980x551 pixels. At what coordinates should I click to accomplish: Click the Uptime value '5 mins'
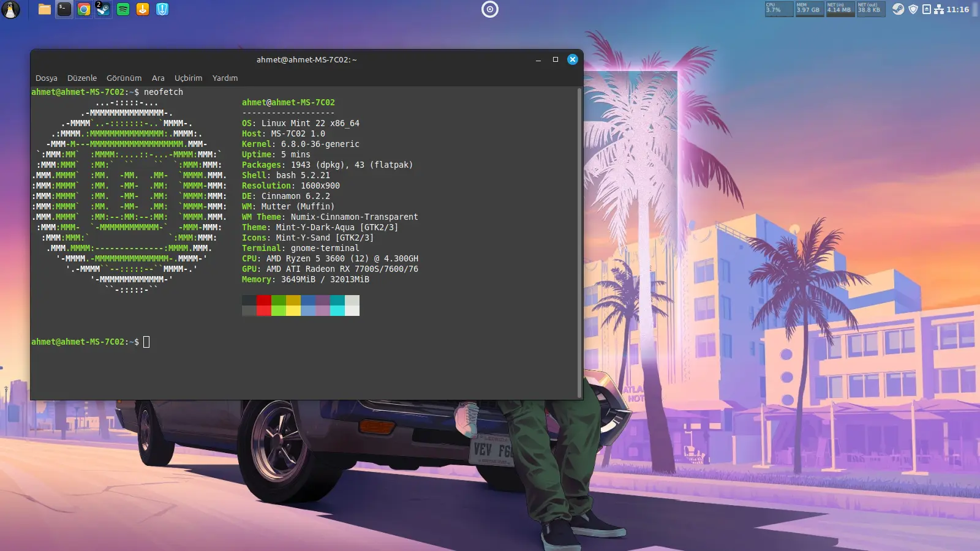point(296,154)
